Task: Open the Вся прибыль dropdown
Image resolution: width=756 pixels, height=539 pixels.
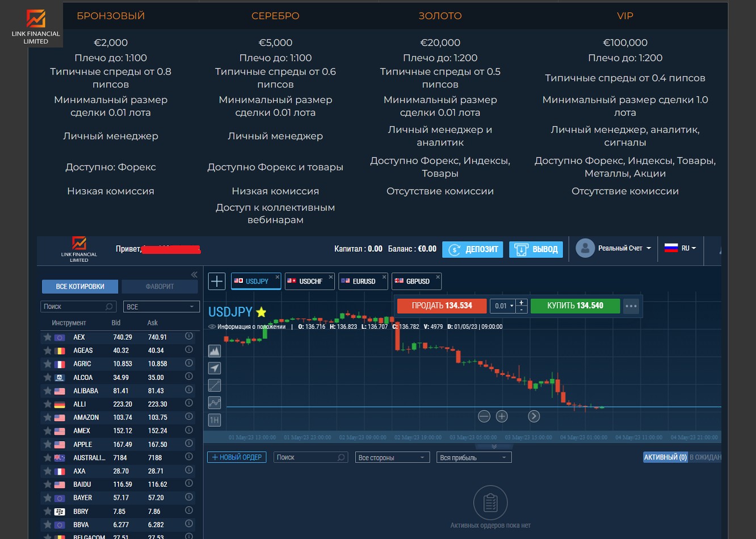Action: pyautogui.click(x=474, y=457)
